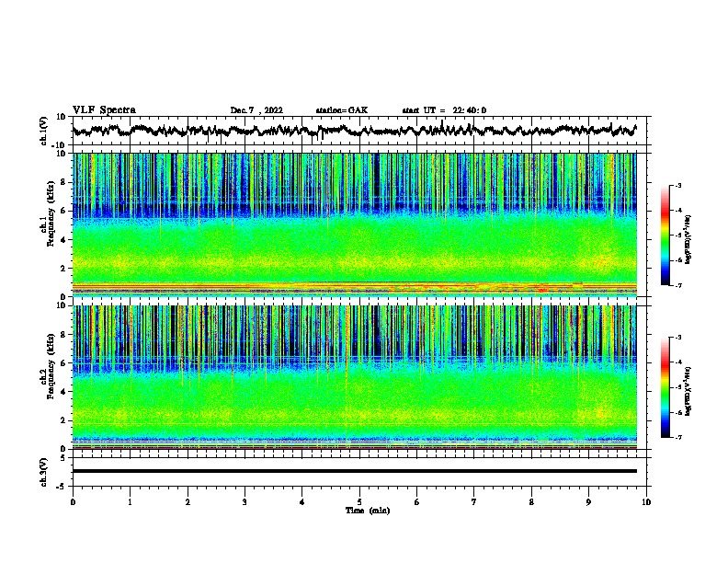Click the "8" kHz tick on ch.1 frequency axis
The height and width of the screenshot is (563, 728).
(x=64, y=182)
